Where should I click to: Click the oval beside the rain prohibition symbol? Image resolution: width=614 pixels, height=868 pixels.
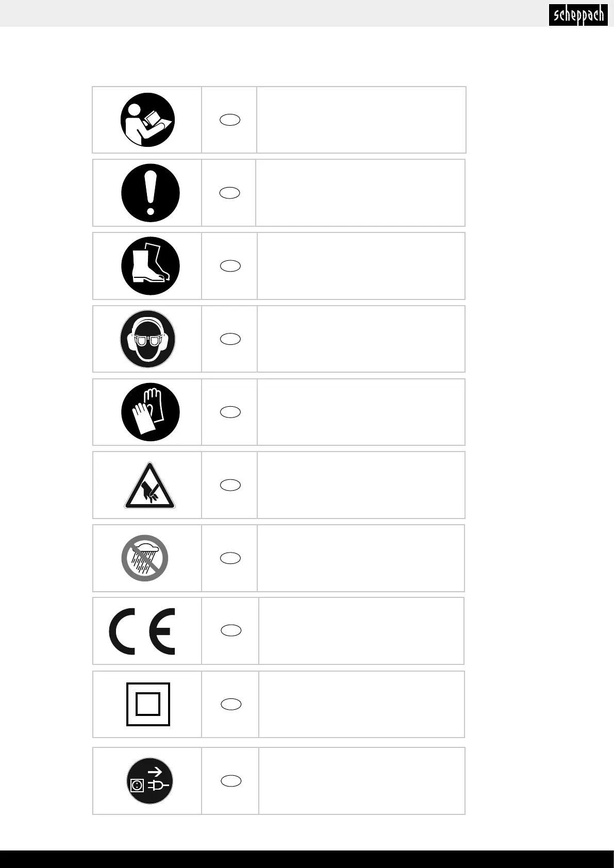coord(230,558)
